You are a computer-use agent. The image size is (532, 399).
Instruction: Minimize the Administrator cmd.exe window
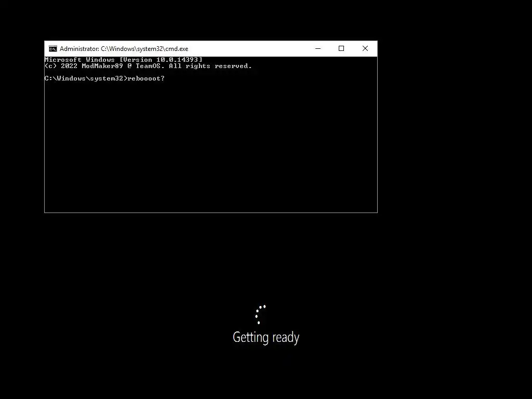tap(318, 48)
